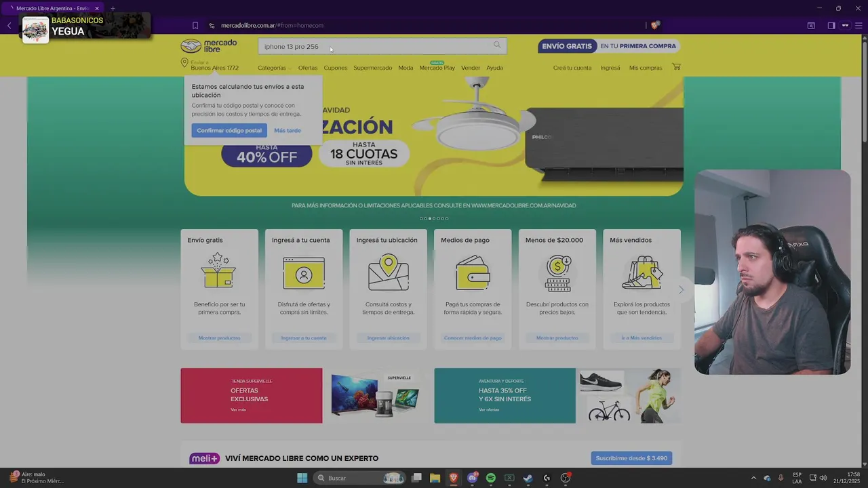This screenshot has height=488, width=868.
Task: Click the location pin icon near Buenos Aires
Action: pos(184,63)
